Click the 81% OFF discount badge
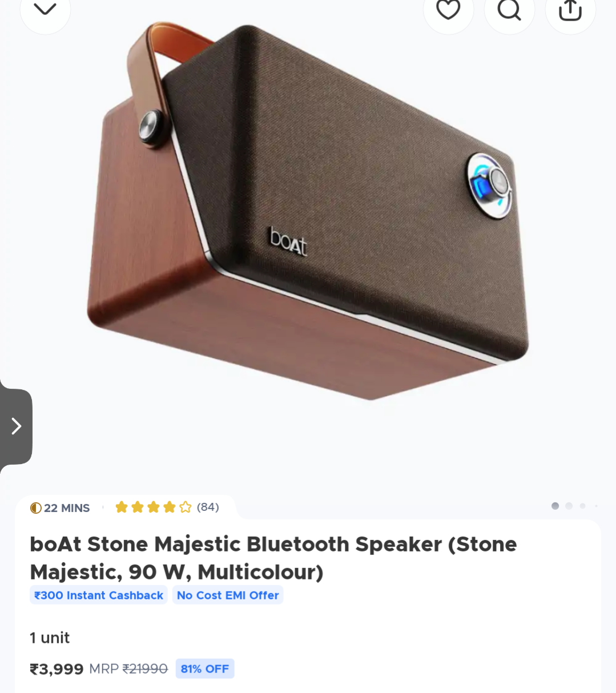 point(205,668)
